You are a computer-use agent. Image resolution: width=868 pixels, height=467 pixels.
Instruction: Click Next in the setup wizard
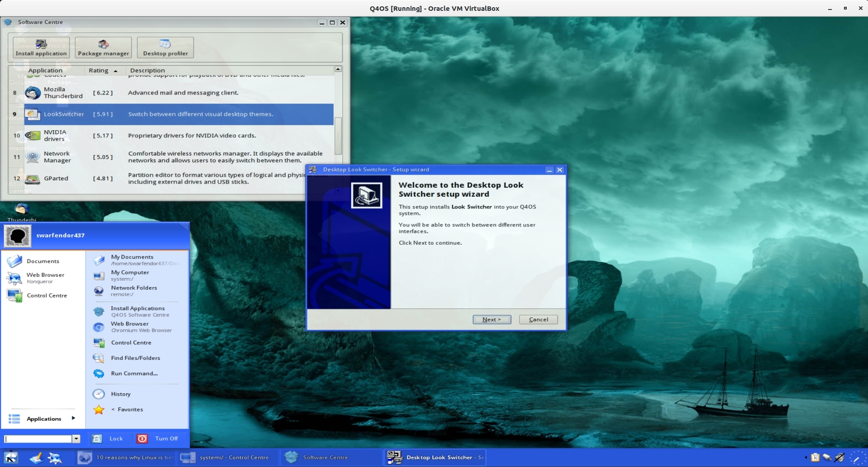(492, 320)
